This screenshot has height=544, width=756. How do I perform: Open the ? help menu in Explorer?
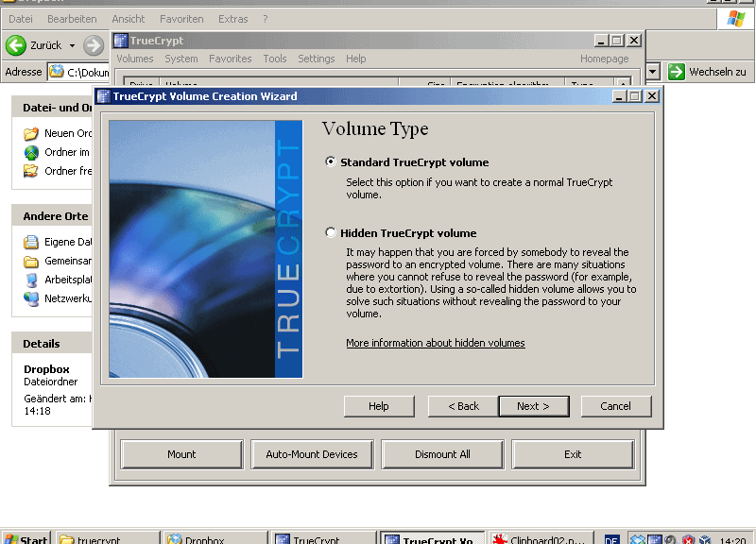tap(266, 19)
